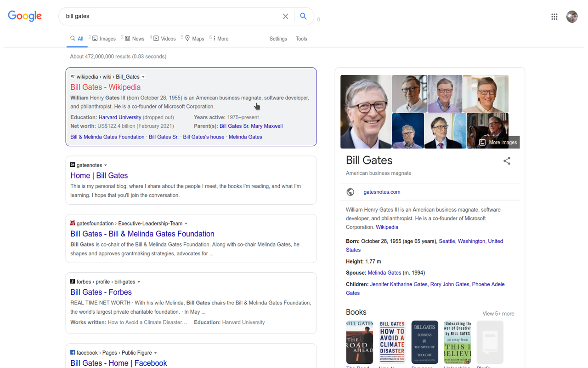
Task: Open The Road Ahead book cover
Action: pyautogui.click(x=360, y=343)
